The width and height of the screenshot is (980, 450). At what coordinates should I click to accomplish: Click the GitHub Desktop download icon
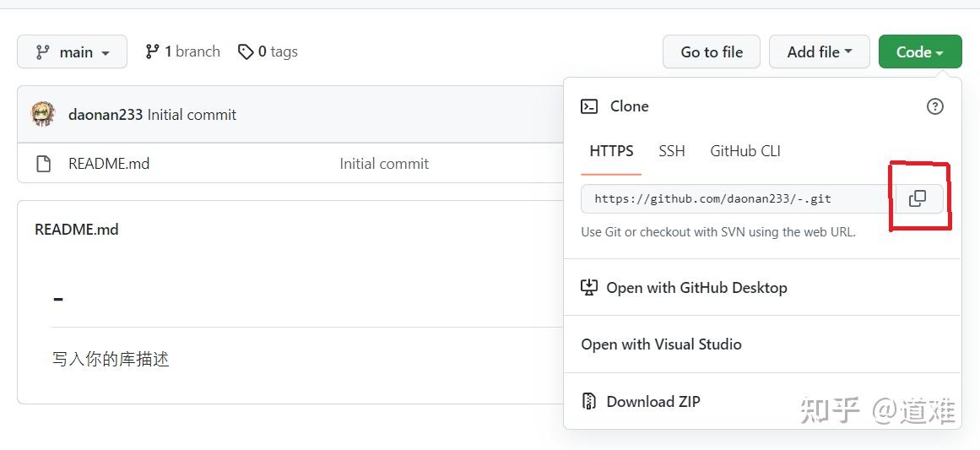[589, 288]
